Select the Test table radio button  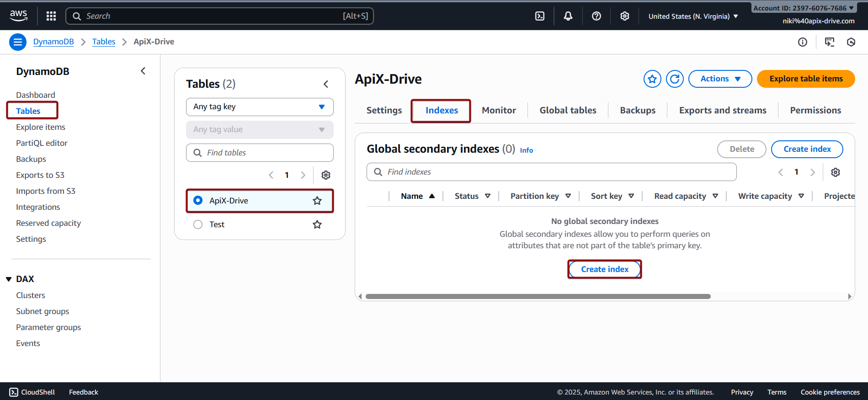coord(198,224)
